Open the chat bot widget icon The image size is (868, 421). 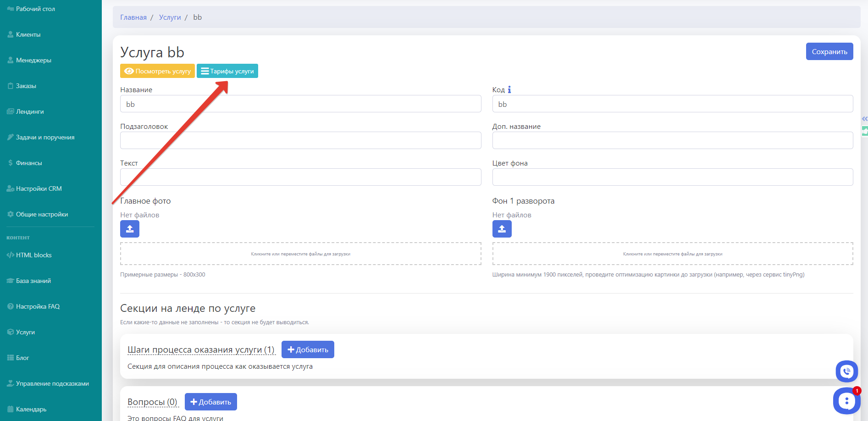click(846, 401)
